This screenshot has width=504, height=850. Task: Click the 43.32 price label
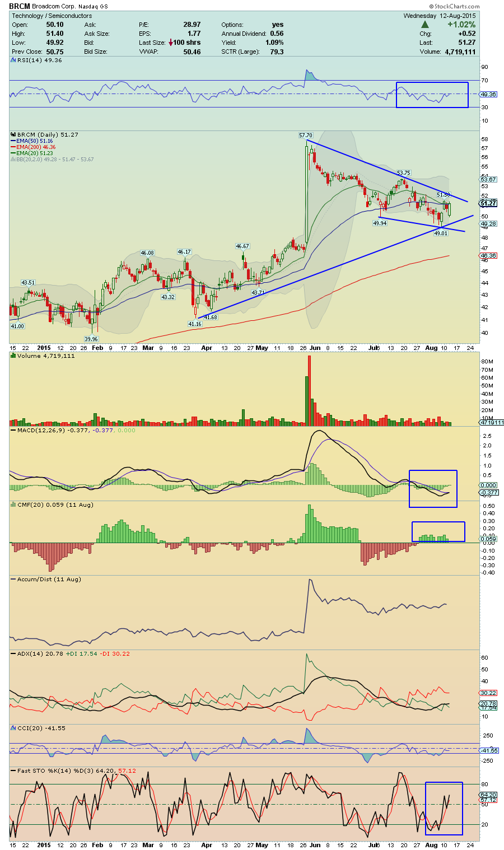pos(168,297)
